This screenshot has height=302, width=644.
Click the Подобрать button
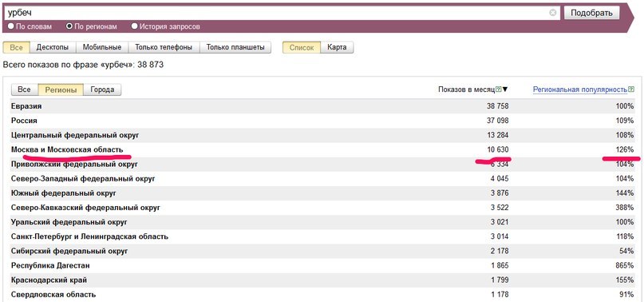click(x=591, y=13)
